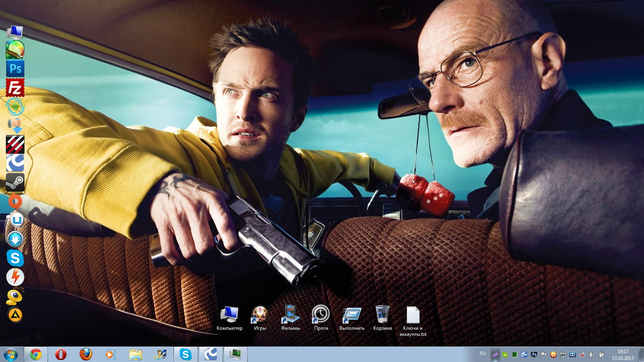Open the hand with blue arrow app

pos(15,126)
